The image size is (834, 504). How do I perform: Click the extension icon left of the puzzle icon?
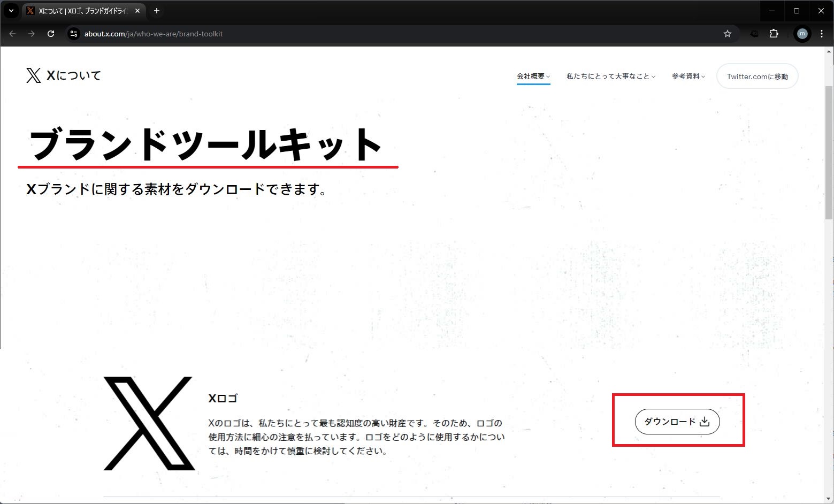pyautogui.click(x=754, y=34)
